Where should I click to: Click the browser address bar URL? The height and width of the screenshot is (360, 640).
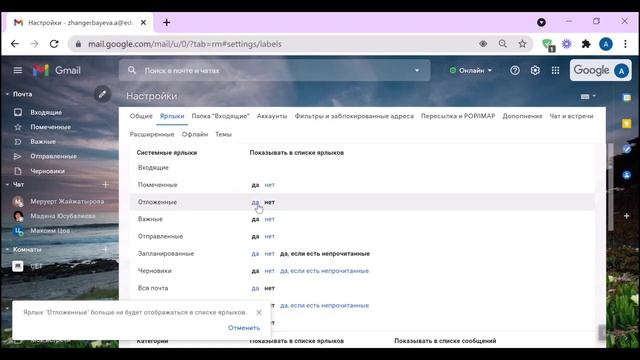click(x=184, y=44)
